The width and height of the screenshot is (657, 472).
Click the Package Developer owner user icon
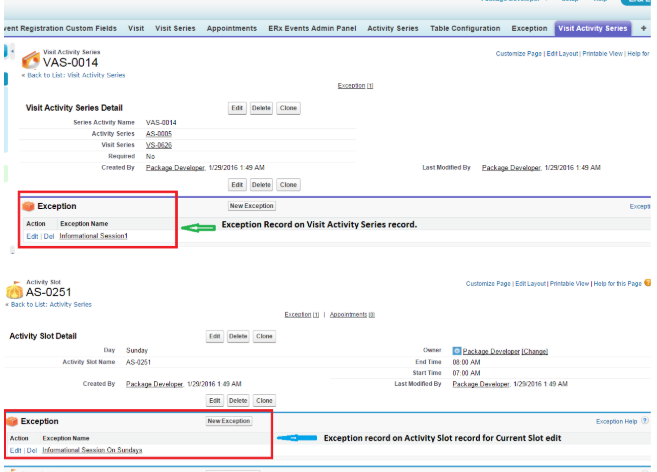pos(457,351)
